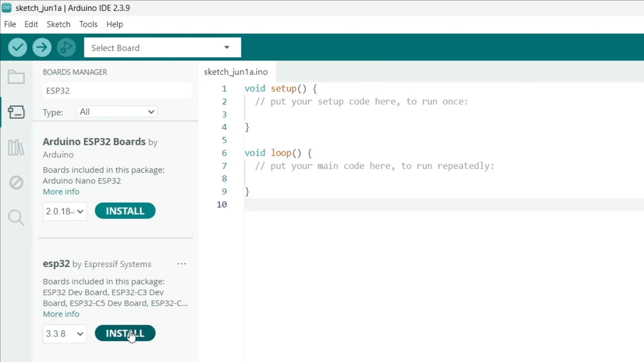
Task: Open the Edit menu
Action: [x=31, y=24]
